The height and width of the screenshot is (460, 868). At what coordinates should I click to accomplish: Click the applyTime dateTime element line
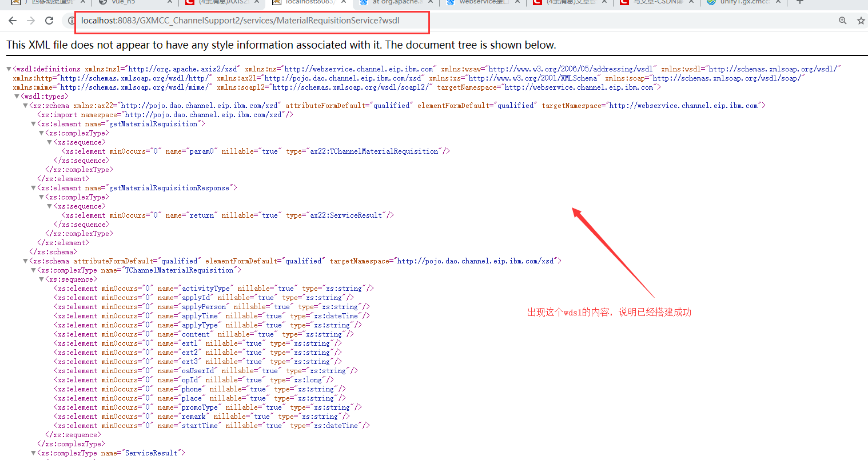pyautogui.click(x=212, y=316)
